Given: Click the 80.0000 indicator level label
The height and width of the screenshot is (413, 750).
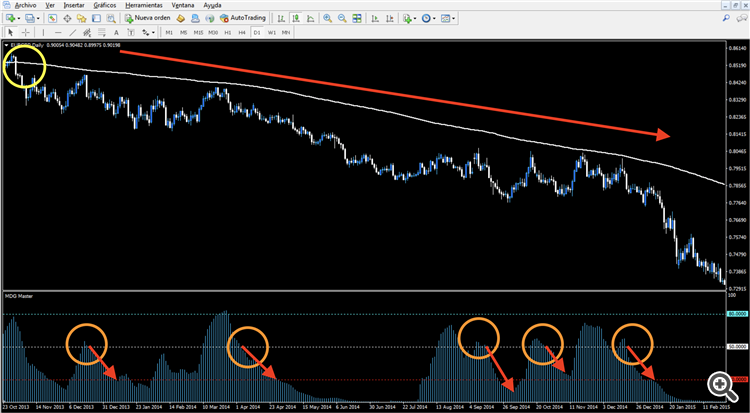Looking at the screenshot, I should (737, 314).
